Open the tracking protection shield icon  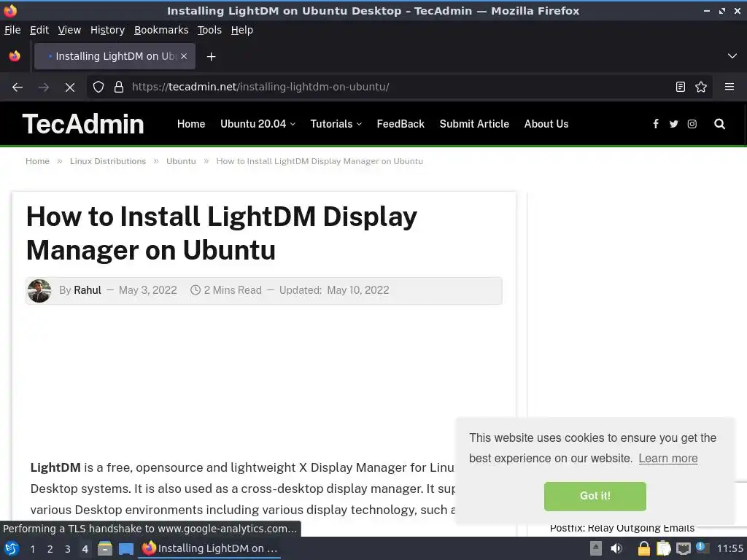pyautogui.click(x=98, y=87)
